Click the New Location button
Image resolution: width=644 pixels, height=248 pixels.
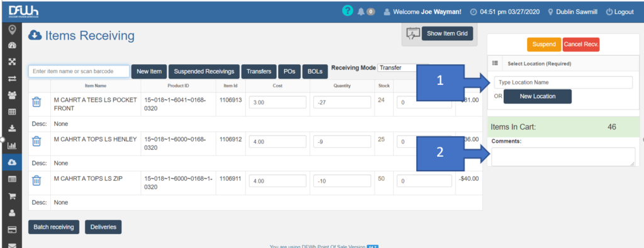[x=538, y=96]
